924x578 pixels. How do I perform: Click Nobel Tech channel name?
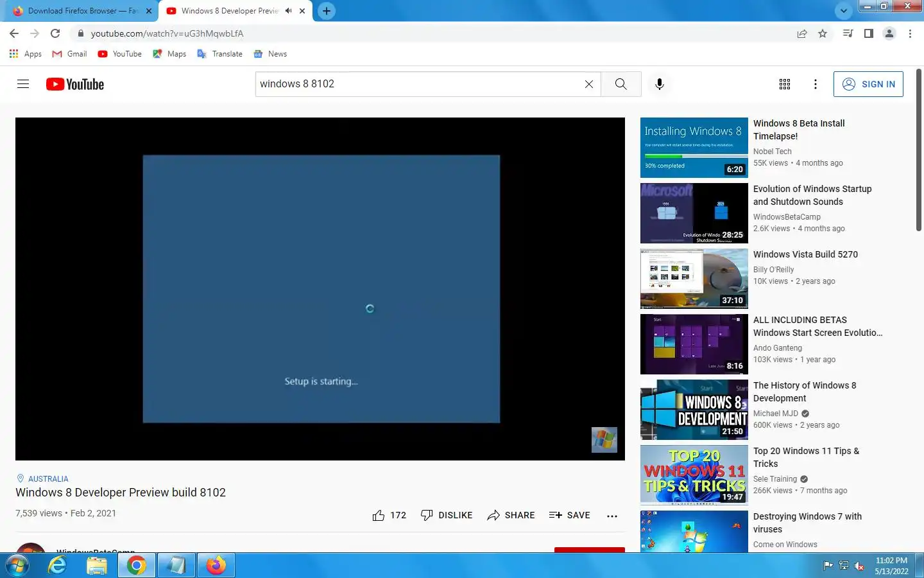pos(772,152)
